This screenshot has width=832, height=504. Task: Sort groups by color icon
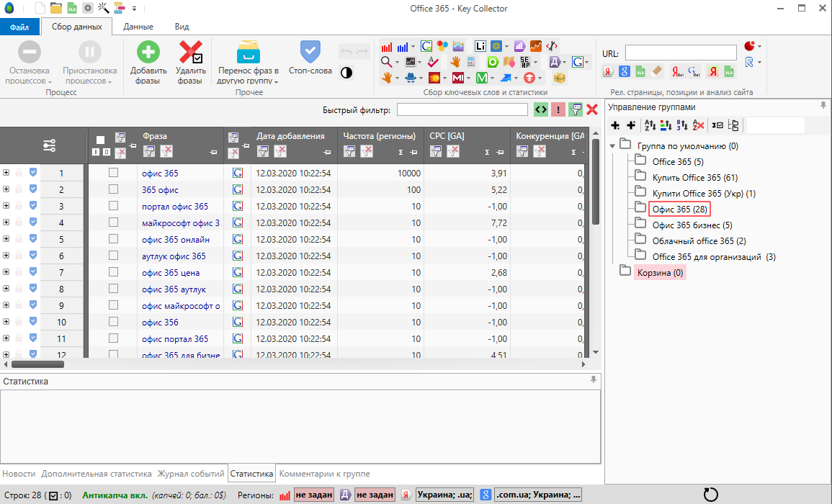click(x=666, y=125)
